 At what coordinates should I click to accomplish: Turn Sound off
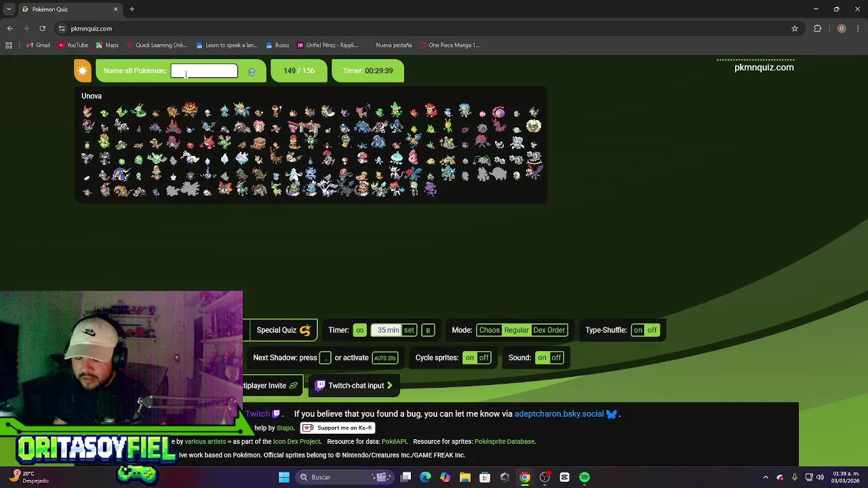tap(556, 358)
